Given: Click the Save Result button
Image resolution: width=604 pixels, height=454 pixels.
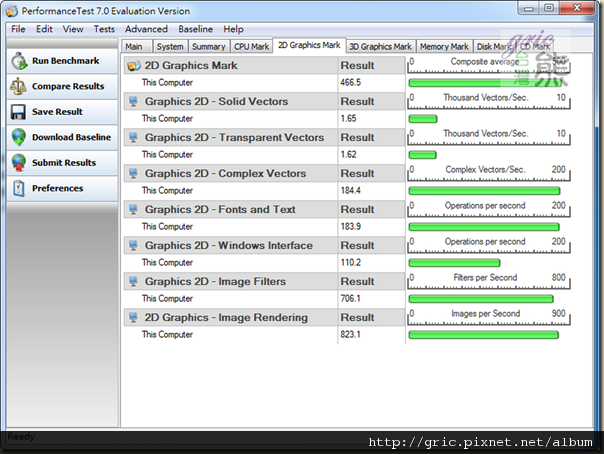Looking at the screenshot, I should pos(62,112).
